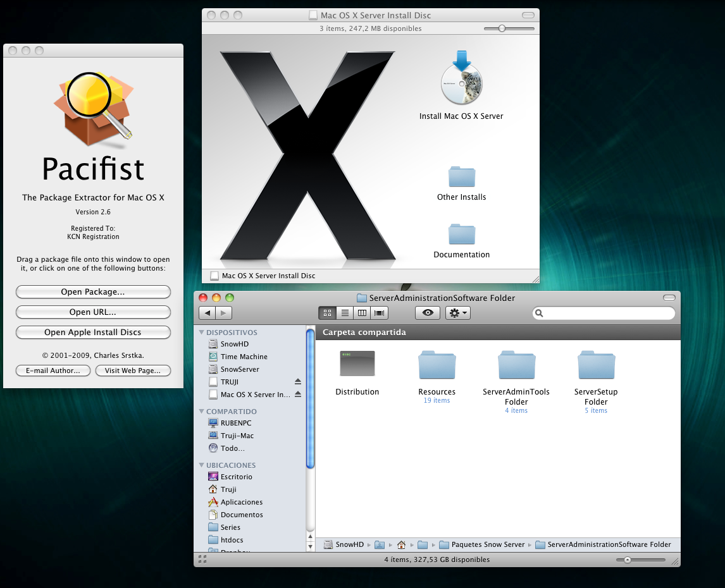Screen dimensions: 725x588
Task: Collapse the UBICACIONES sidebar section
Action: click(x=202, y=465)
